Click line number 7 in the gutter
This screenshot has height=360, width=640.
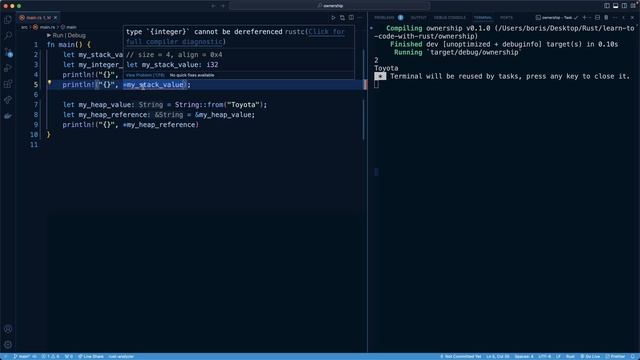pos(36,104)
